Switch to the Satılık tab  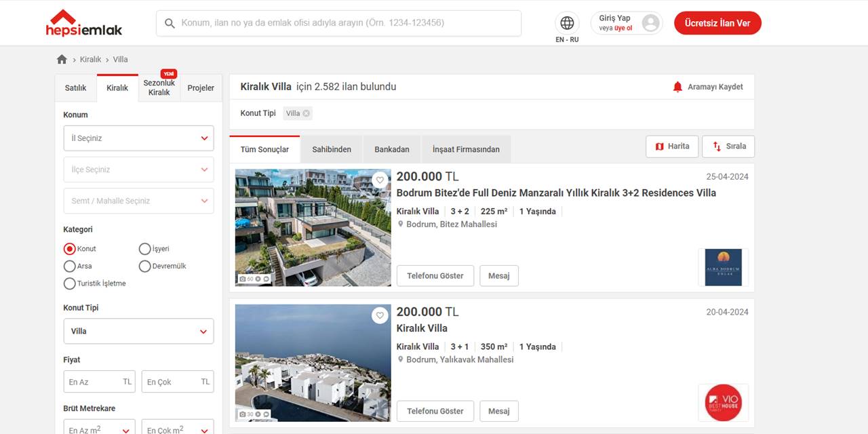tap(75, 88)
